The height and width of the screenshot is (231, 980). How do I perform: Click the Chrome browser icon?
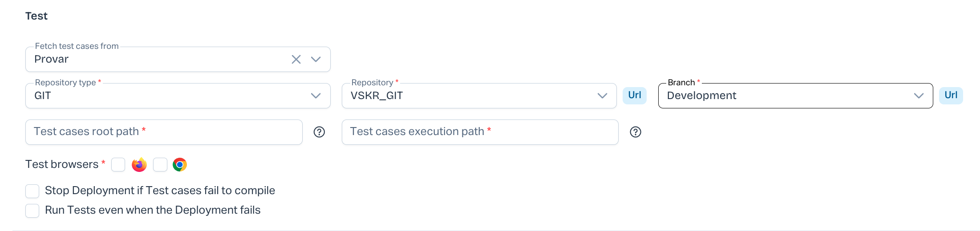(180, 165)
